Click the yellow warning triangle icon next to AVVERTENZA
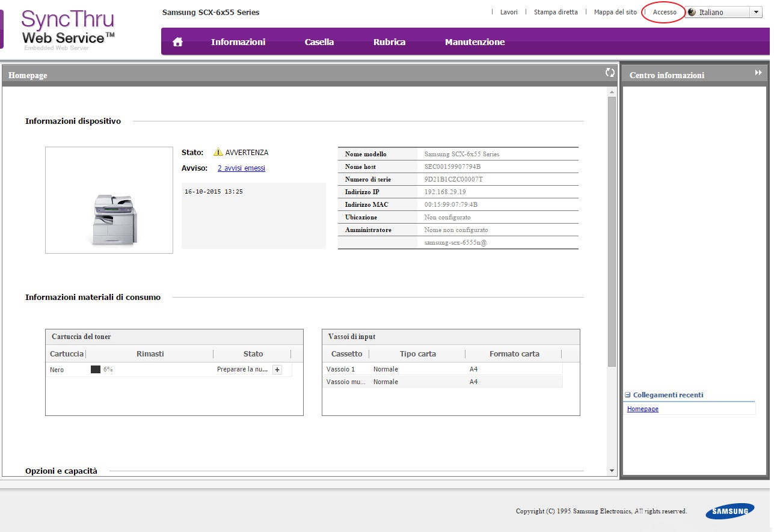774x532 pixels. (218, 152)
